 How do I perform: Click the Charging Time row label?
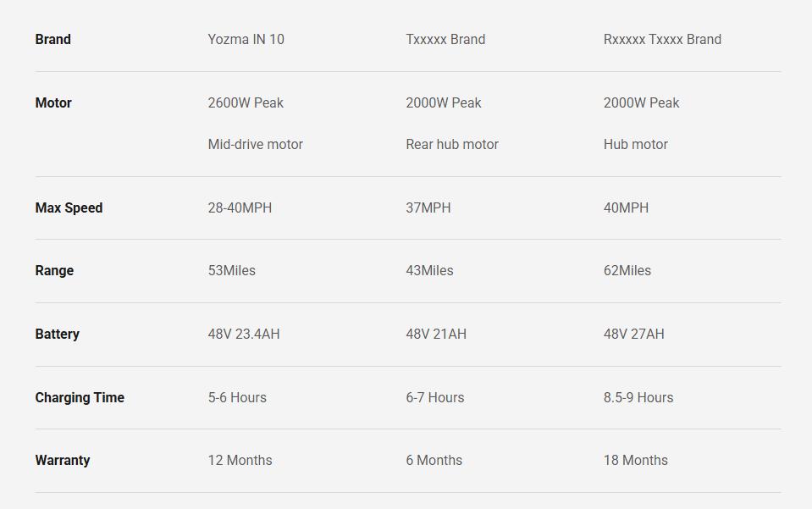tap(80, 397)
